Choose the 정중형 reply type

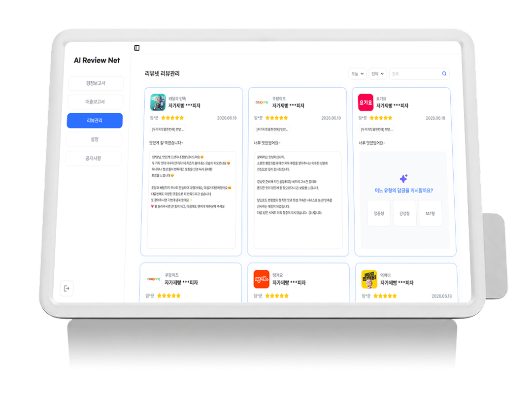(x=379, y=213)
